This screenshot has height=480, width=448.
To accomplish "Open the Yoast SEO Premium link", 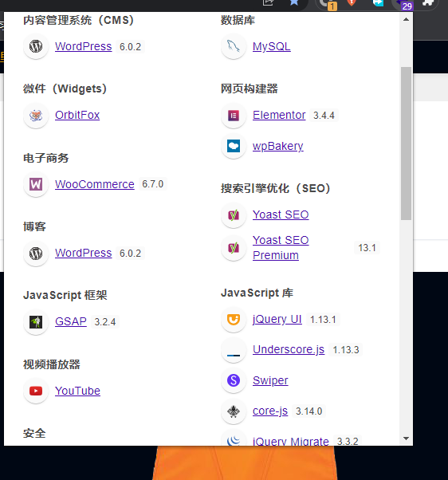I will (x=281, y=248).
